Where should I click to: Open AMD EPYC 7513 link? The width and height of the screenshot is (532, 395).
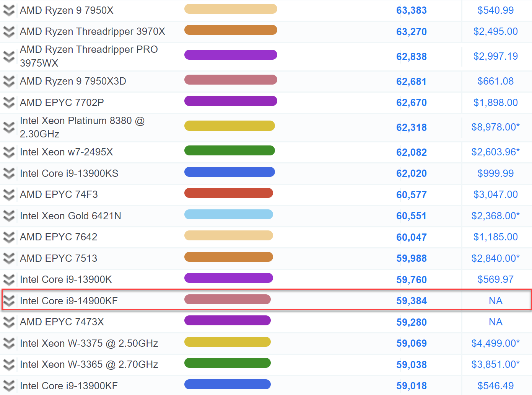(x=59, y=258)
